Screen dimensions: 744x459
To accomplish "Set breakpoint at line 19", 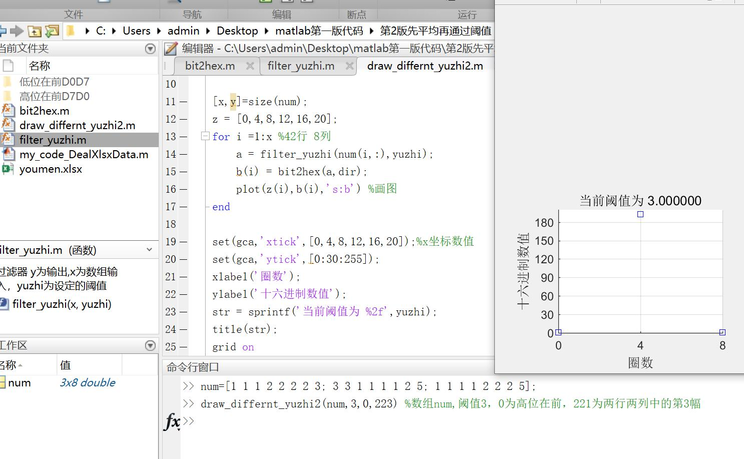I will tap(183, 242).
